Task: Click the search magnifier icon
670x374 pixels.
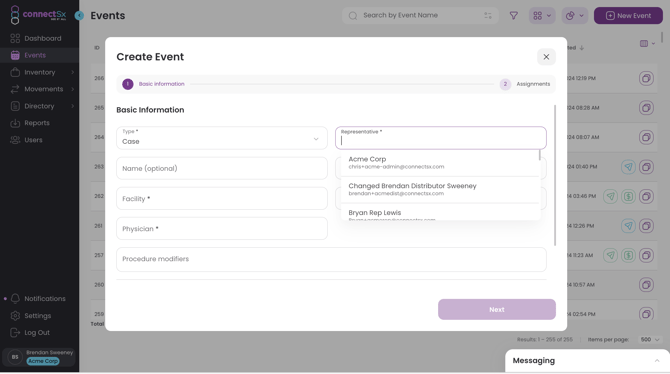Action: click(353, 16)
